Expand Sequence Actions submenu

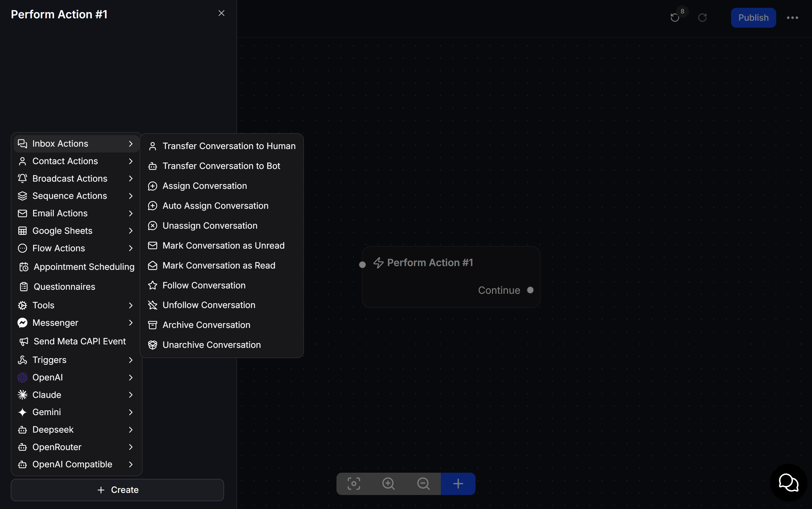[76, 196]
